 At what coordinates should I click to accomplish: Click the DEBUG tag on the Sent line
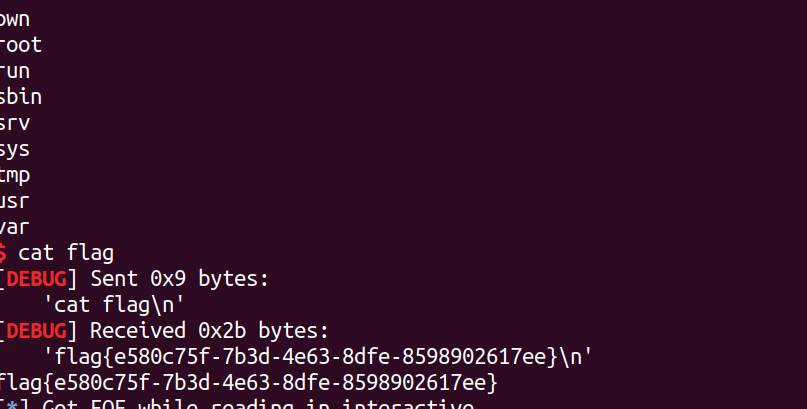[37, 279]
